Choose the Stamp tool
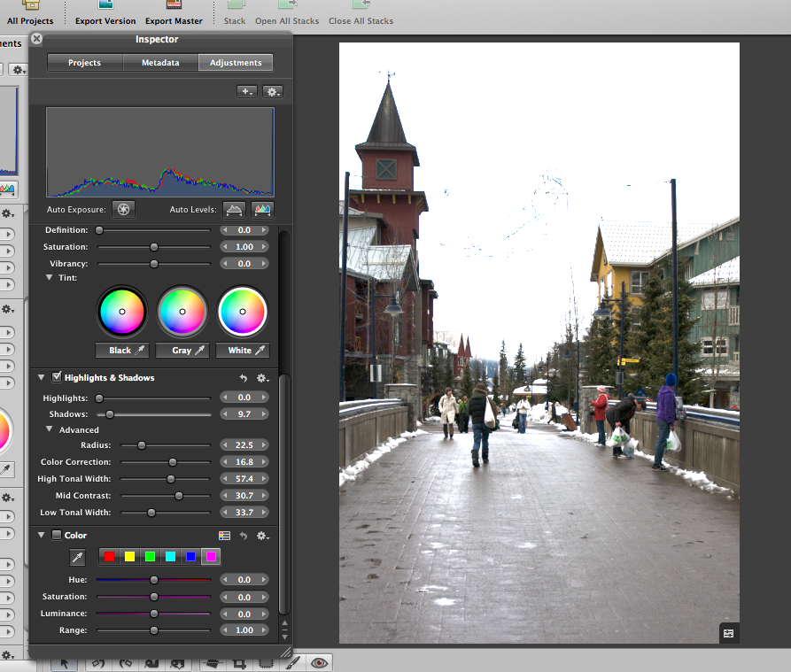This screenshot has width=791, height=672. pyautogui.click(x=177, y=664)
